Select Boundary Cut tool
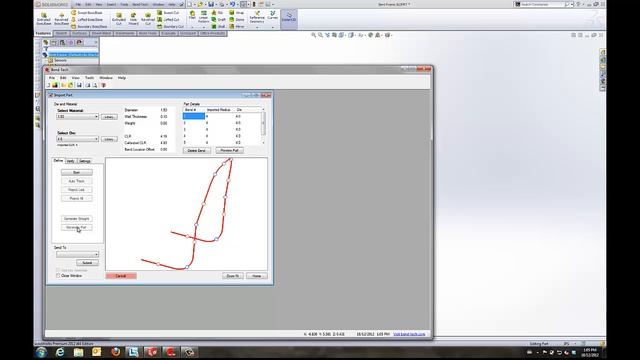Image resolution: width=640 pixels, height=360 pixels. [171, 26]
